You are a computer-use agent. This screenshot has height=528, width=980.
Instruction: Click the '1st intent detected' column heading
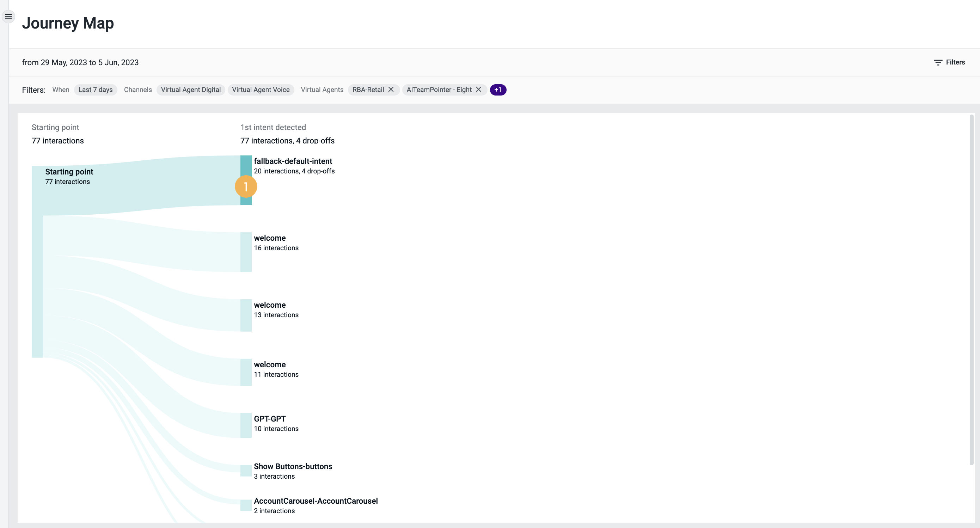(x=273, y=128)
